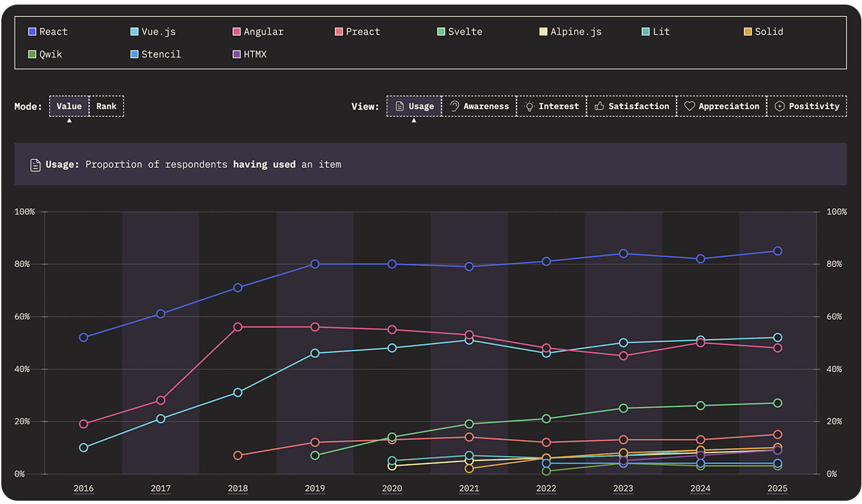
Task: Select Preact's 2019 data point
Action: tap(315, 443)
